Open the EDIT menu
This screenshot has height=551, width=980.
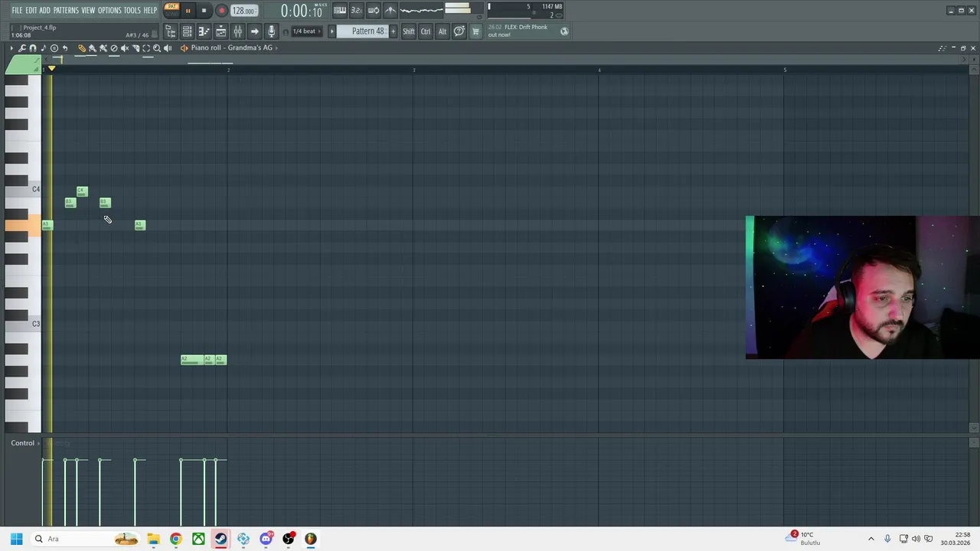tap(31, 10)
